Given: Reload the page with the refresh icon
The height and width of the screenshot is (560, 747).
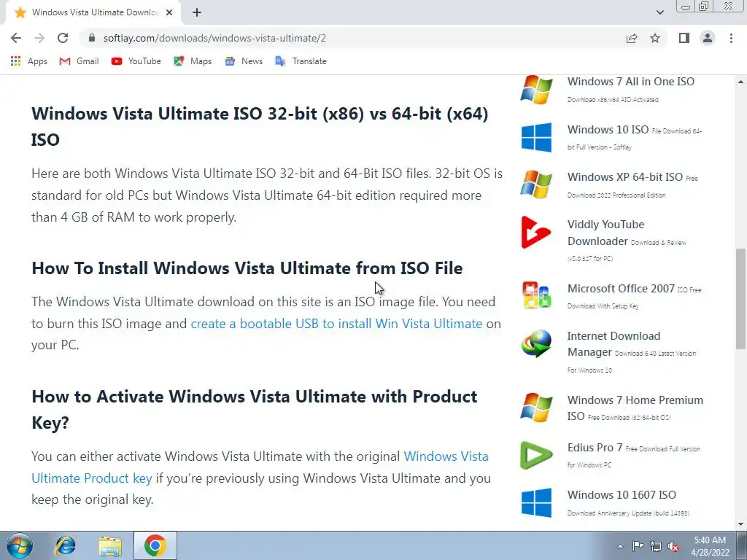Looking at the screenshot, I should point(63,38).
